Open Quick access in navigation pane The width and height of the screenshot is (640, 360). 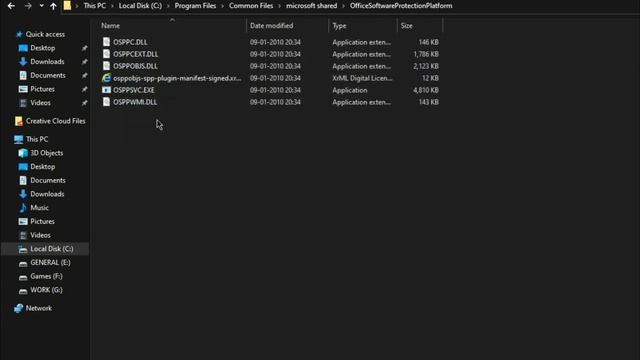(x=45, y=34)
